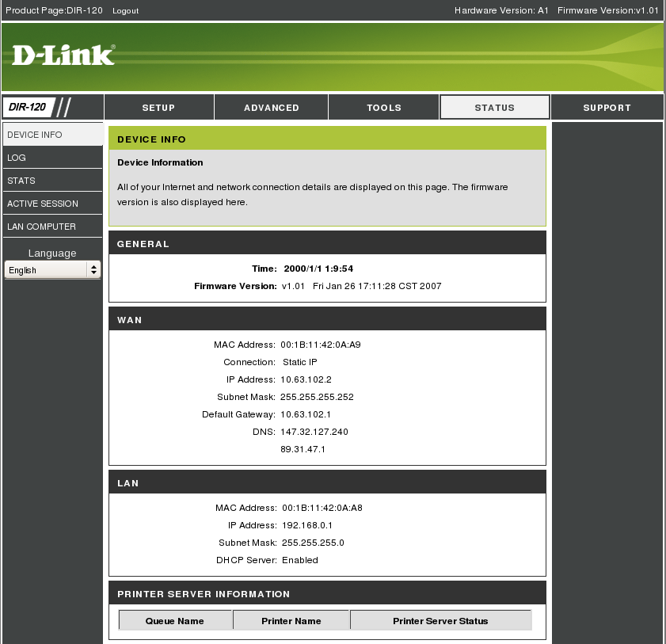The width and height of the screenshot is (666, 644).
Task: Click the Printer Name column header
Action: point(291,621)
